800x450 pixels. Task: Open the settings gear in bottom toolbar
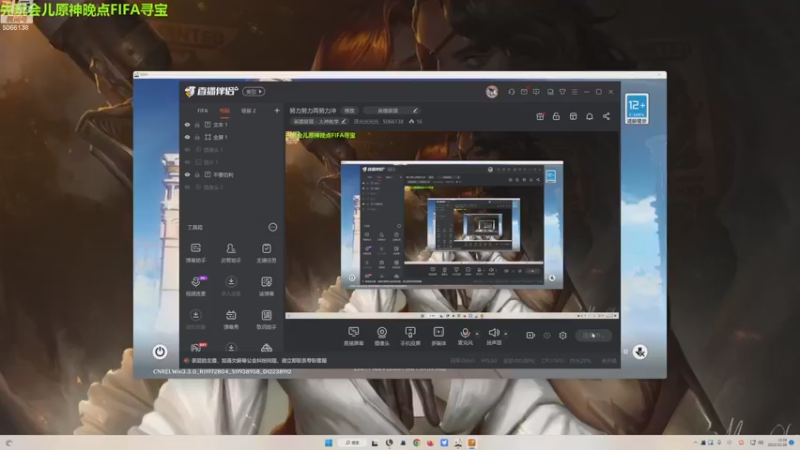563,335
